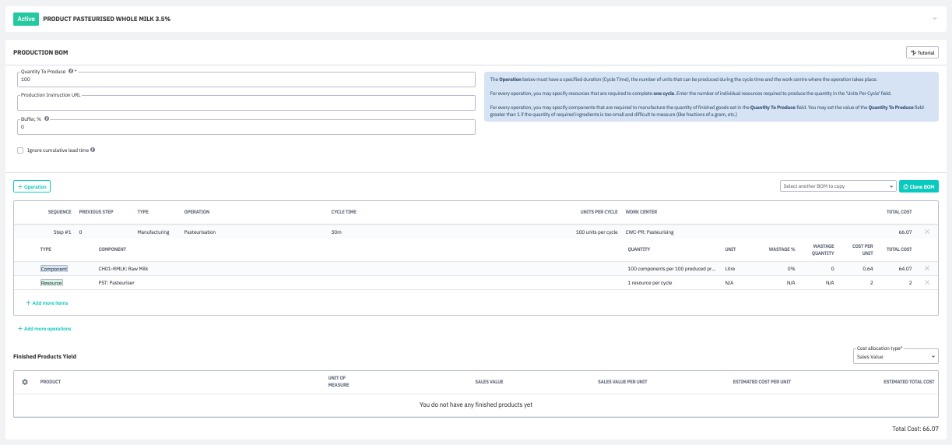This screenshot has width=952, height=445.
Task: Click the Add more operations link
Action: 45,328
